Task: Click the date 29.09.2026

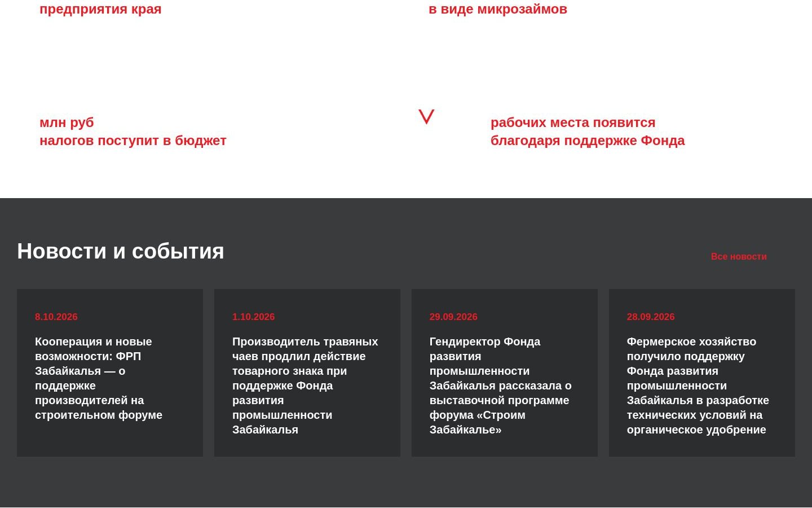Action: [453, 317]
